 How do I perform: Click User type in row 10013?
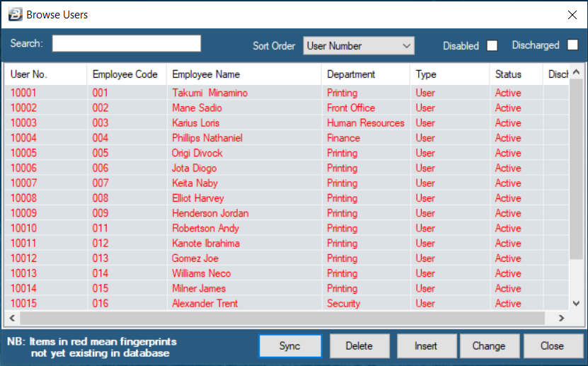pos(425,273)
